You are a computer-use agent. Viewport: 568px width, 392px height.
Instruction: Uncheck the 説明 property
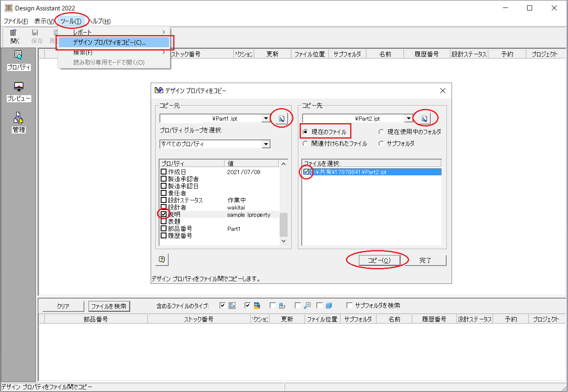[164, 214]
